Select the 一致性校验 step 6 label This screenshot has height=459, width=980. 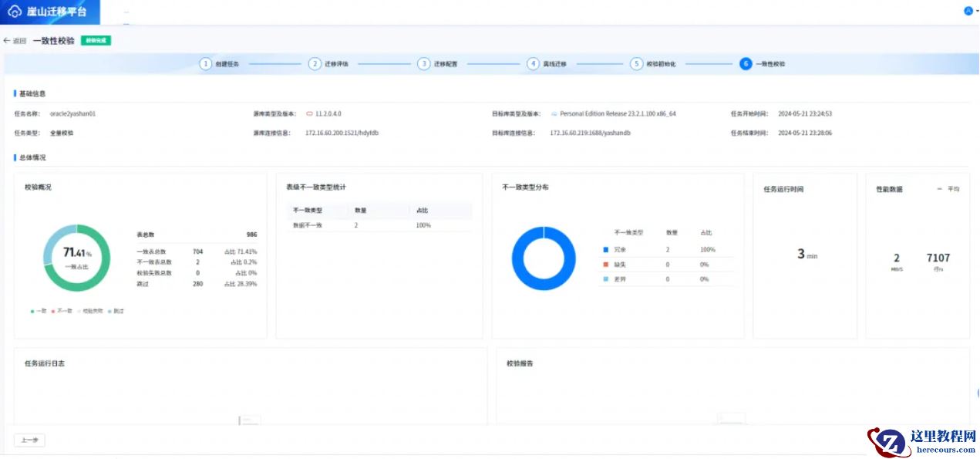click(770, 64)
